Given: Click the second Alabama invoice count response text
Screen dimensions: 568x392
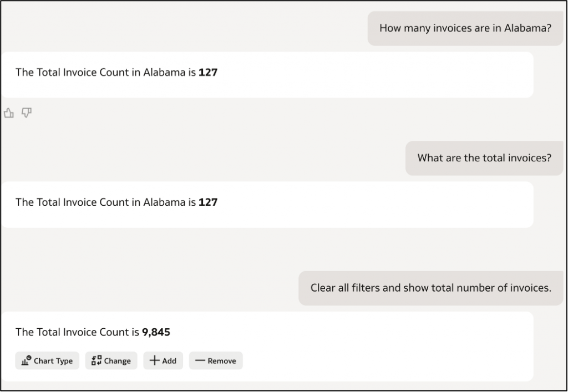Looking at the screenshot, I should [x=106, y=202].
